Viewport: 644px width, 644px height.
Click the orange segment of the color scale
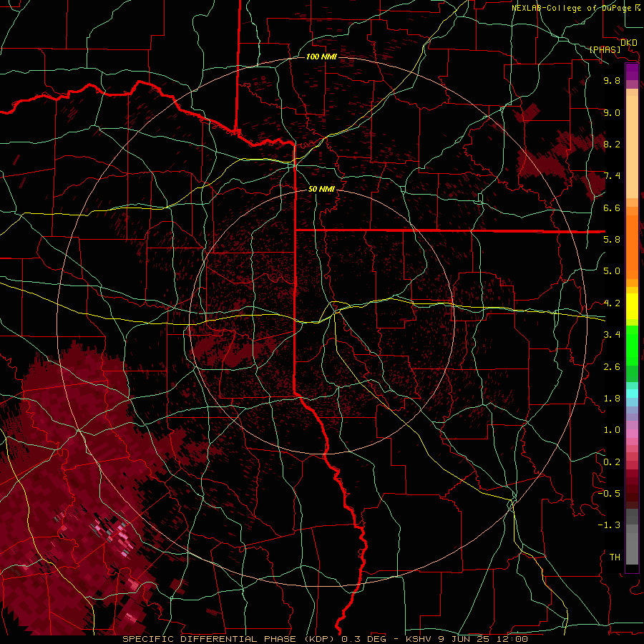click(x=632, y=248)
